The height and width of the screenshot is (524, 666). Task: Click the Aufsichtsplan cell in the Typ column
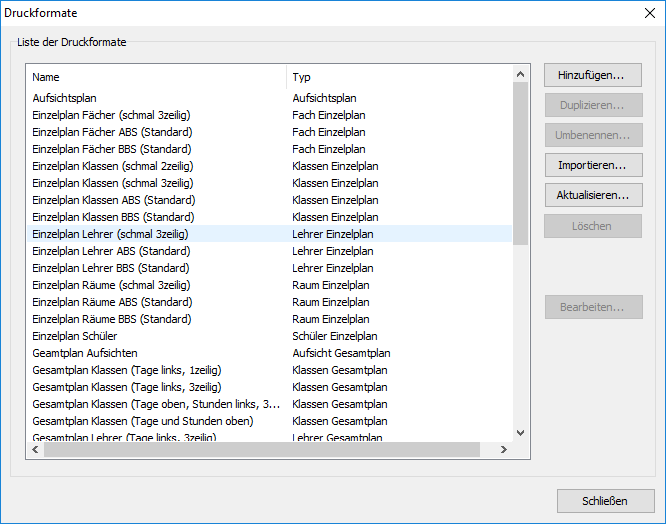point(325,98)
